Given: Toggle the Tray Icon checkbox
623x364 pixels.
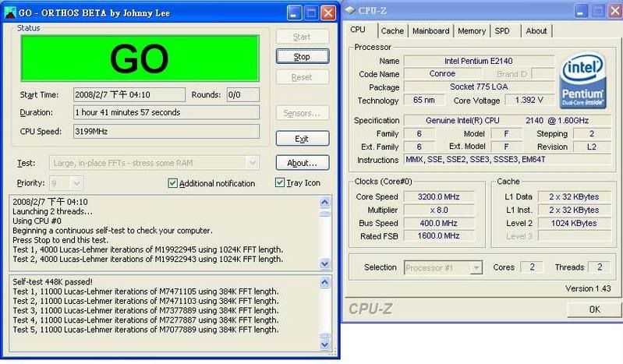Looking at the screenshot, I should point(280,182).
